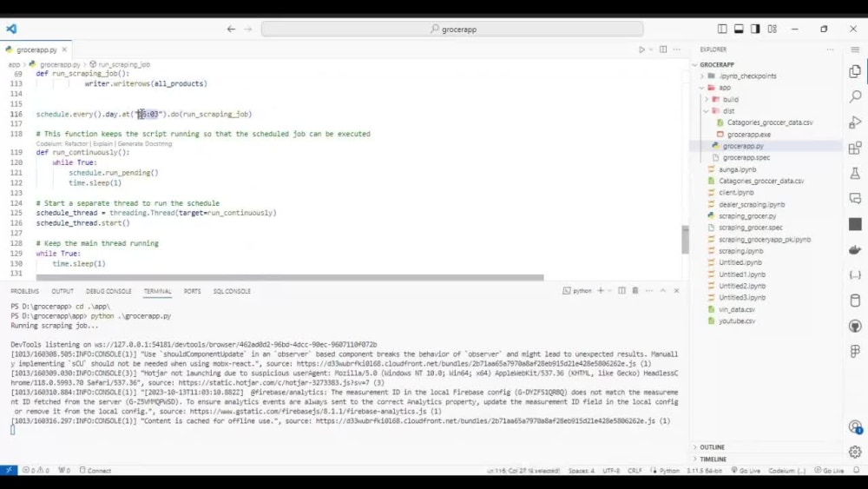Image resolution: width=868 pixels, height=489 pixels.
Task: Expand the TIMELINE section
Action: 713,459
